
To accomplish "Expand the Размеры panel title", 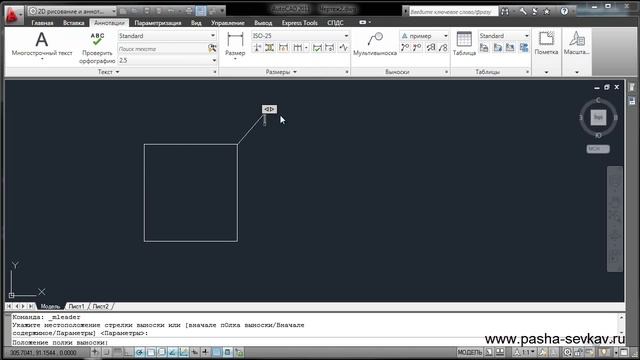I will 281,72.
